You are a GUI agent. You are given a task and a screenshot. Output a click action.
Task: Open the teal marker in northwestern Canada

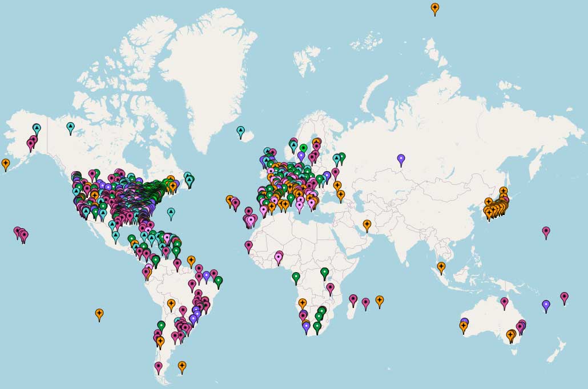tap(70, 127)
